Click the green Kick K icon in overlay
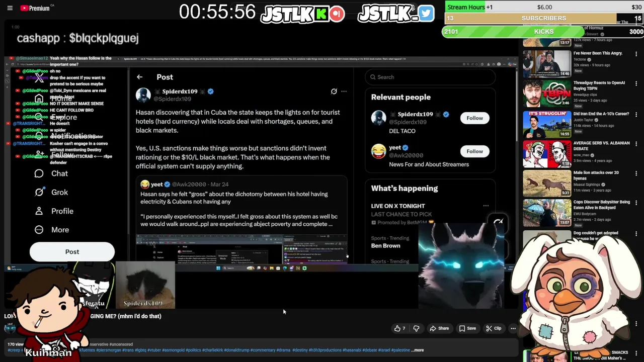Image resolution: width=644 pixels, height=362 pixels. pyautogui.click(x=321, y=14)
